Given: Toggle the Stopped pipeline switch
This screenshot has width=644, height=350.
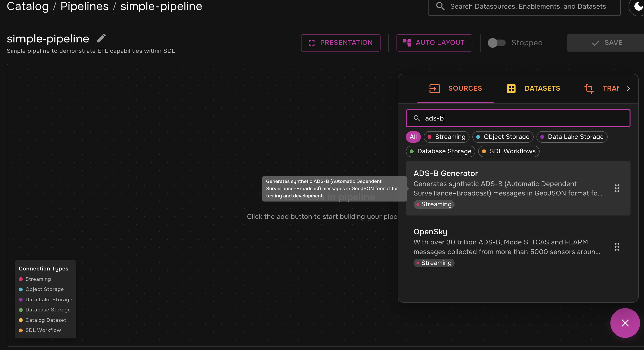Looking at the screenshot, I should coord(496,43).
